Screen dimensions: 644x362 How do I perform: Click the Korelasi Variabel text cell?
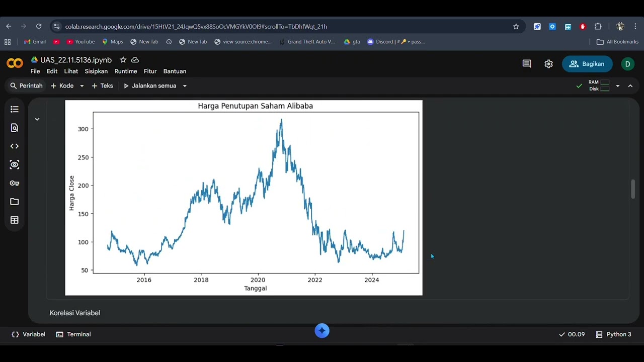point(75,313)
